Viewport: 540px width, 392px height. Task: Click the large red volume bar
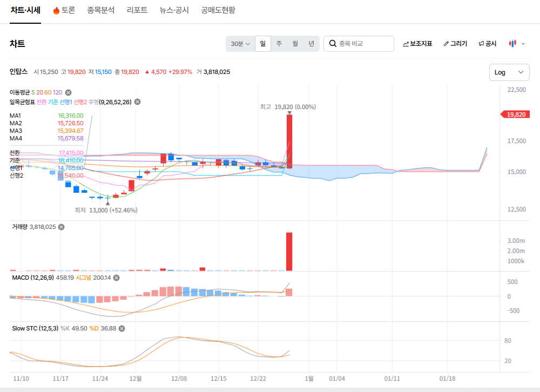coord(289,252)
